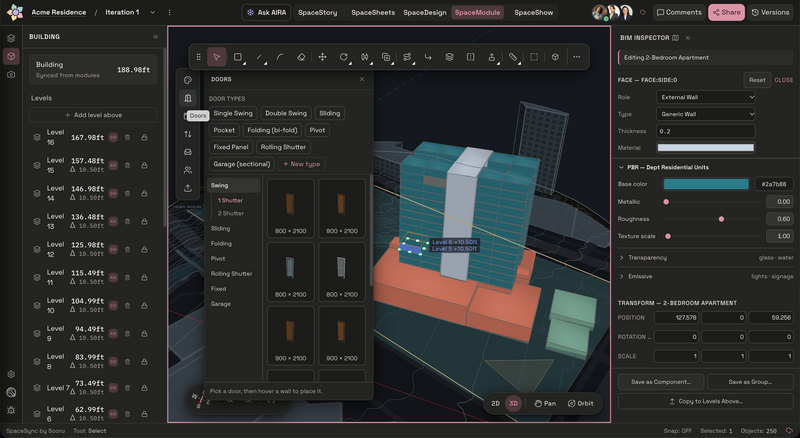The image size is (800, 438).
Task: Expand the Emissive section
Action: (706, 276)
